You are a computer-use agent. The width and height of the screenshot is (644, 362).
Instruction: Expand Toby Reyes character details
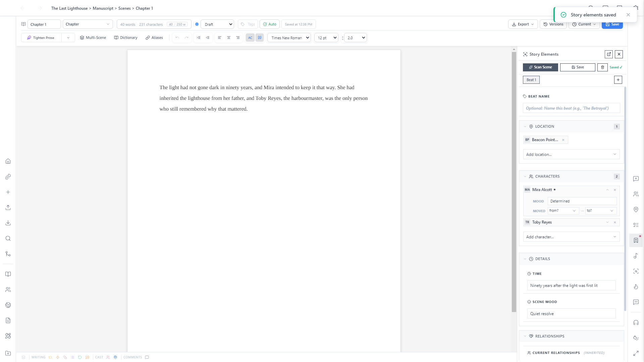tap(607, 222)
